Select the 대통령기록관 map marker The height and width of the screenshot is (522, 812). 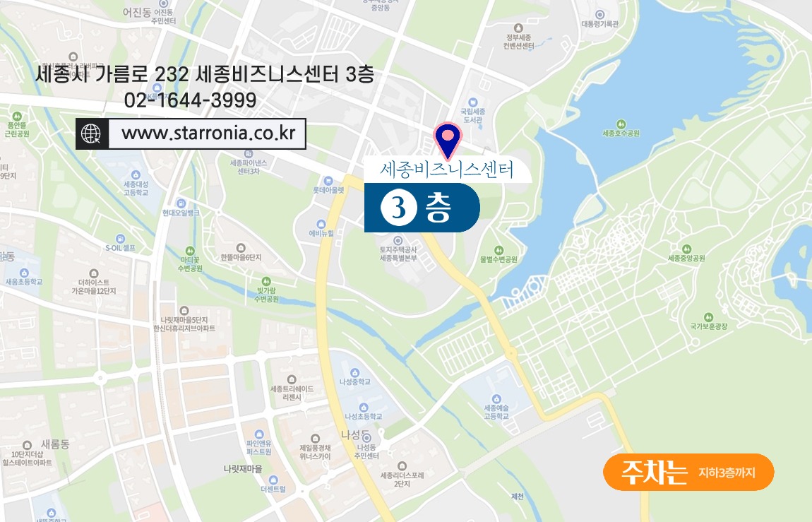599,15
